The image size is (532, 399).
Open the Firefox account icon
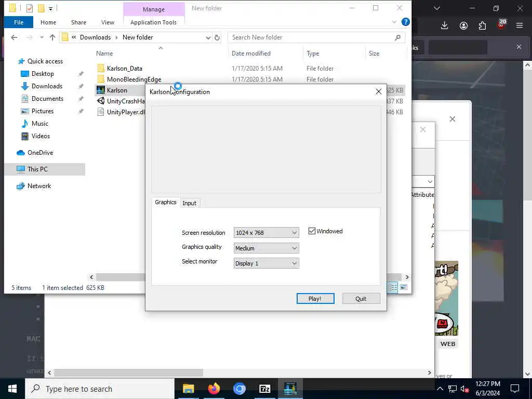tap(463, 25)
